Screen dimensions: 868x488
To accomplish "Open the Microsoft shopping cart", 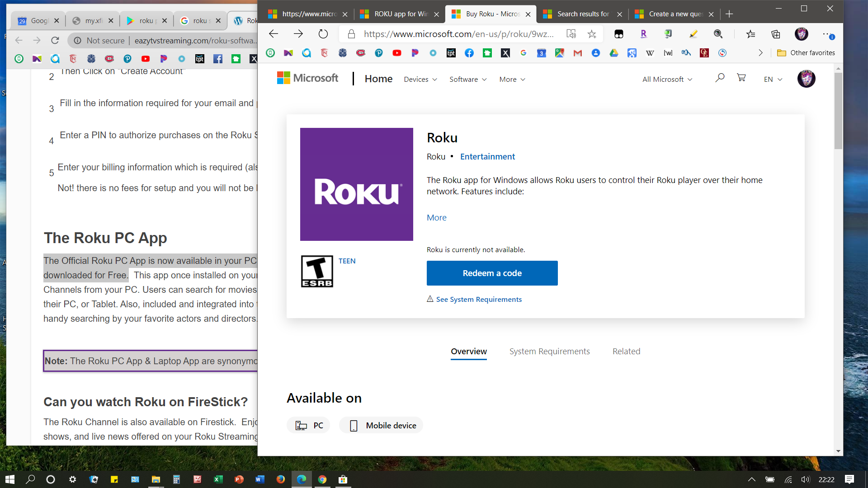I will 741,78.
